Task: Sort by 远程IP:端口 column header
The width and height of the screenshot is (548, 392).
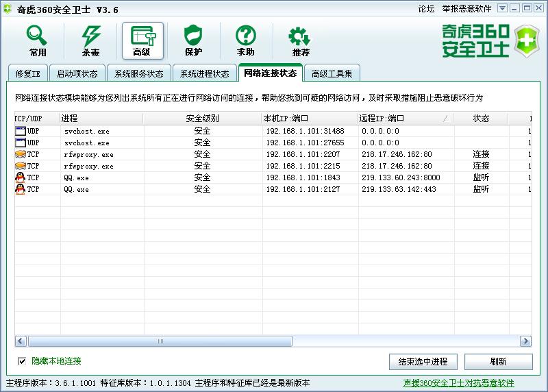Action: [x=406, y=119]
